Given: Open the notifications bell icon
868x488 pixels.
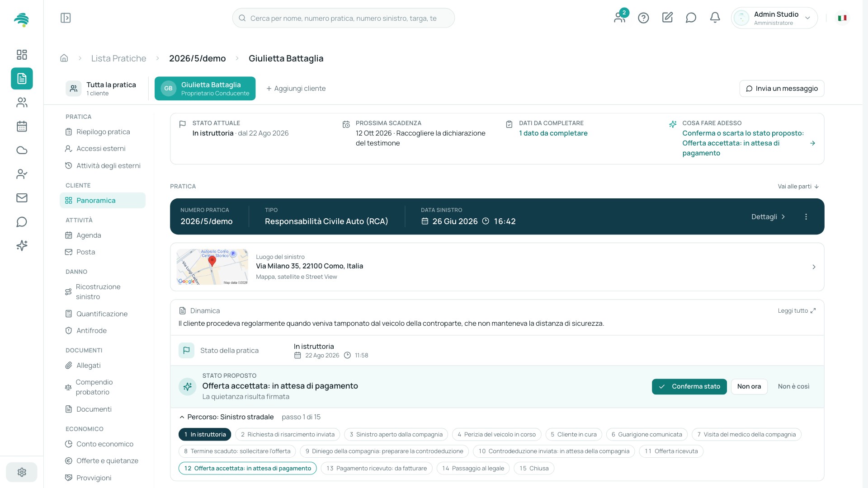Looking at the screenshot, I should click(715, 18).
